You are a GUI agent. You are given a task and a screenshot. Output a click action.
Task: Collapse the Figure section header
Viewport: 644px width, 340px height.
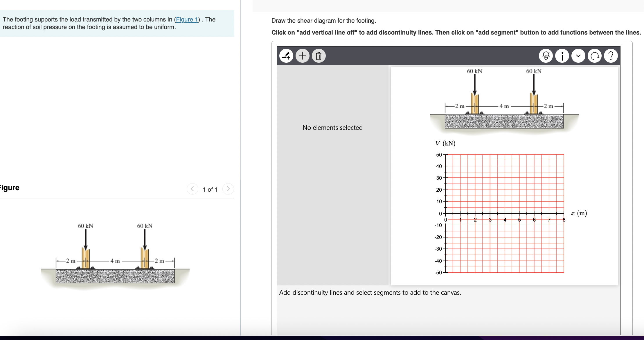10,188
